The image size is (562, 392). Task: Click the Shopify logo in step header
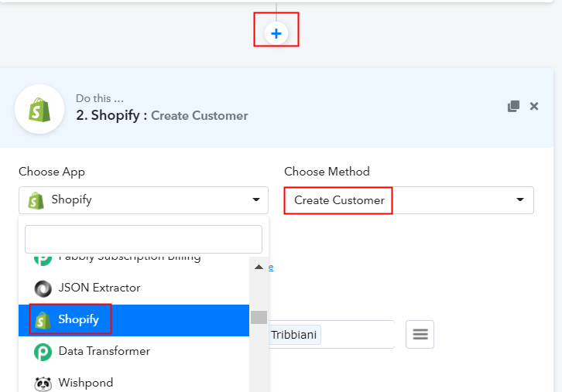click(39, 109)
